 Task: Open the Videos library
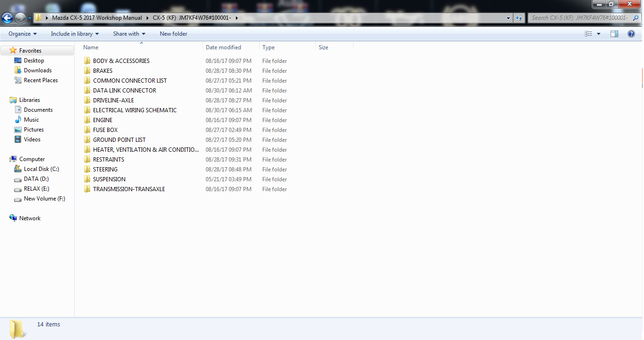click(32, 139)
